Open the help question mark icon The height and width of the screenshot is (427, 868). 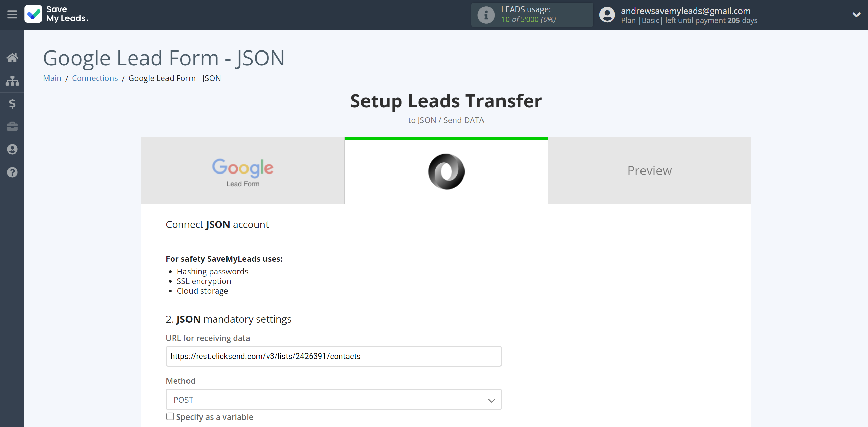click(x=12, y=172)
